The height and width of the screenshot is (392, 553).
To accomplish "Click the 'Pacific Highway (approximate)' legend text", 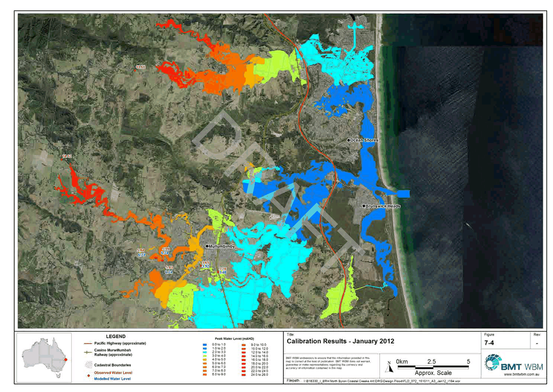I will click(x=120, y=343).
